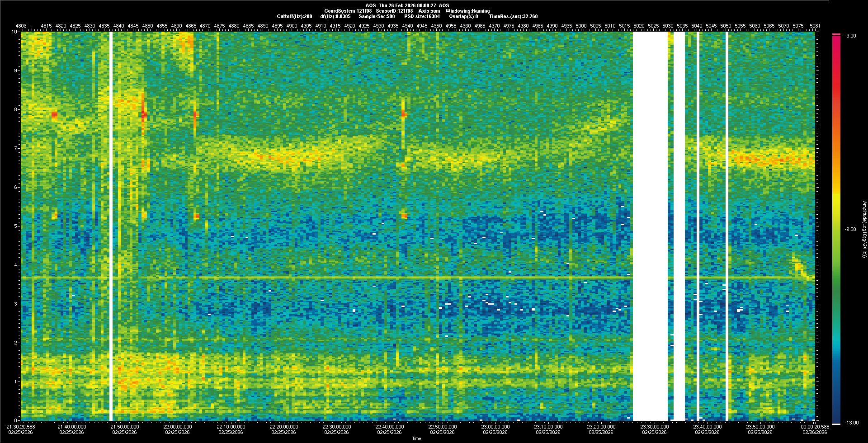Select the "Axis:sum" header label
The height and width of the screenshot is (443, 868).
coord(429,11)
